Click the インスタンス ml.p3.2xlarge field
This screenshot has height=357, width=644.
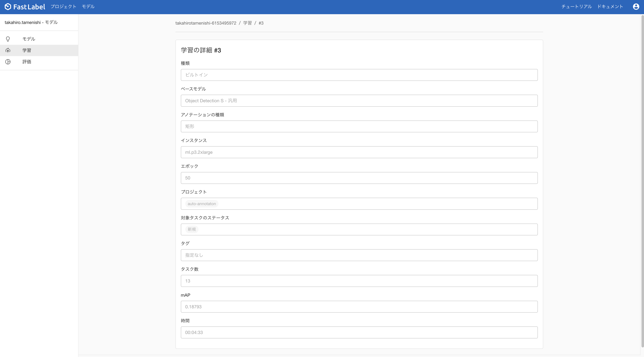(359, 152)
